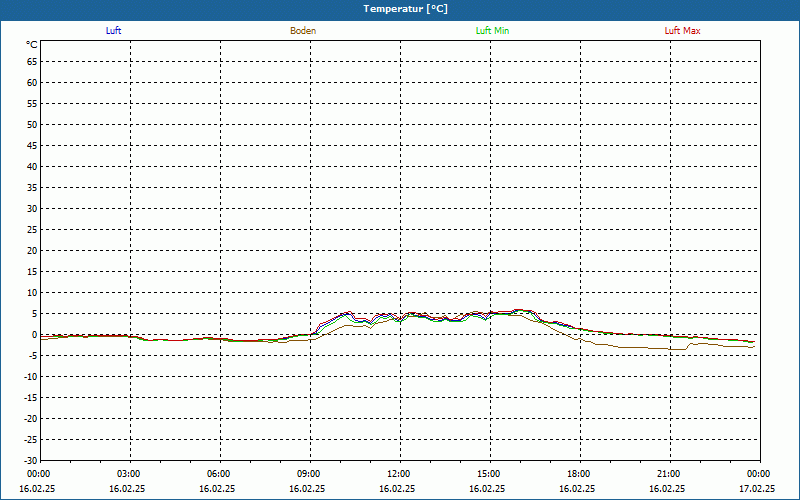Click the 03:00 time axis label
This screenshot has width=800, height=500.
click(x=130, y=474)
